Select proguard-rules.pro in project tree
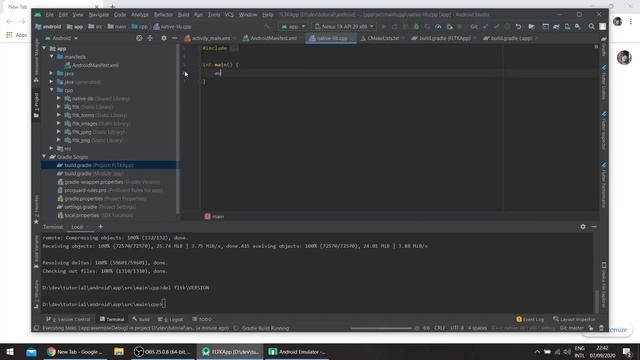The width and height of the screenshot is (640, 360). pos(110,190)
